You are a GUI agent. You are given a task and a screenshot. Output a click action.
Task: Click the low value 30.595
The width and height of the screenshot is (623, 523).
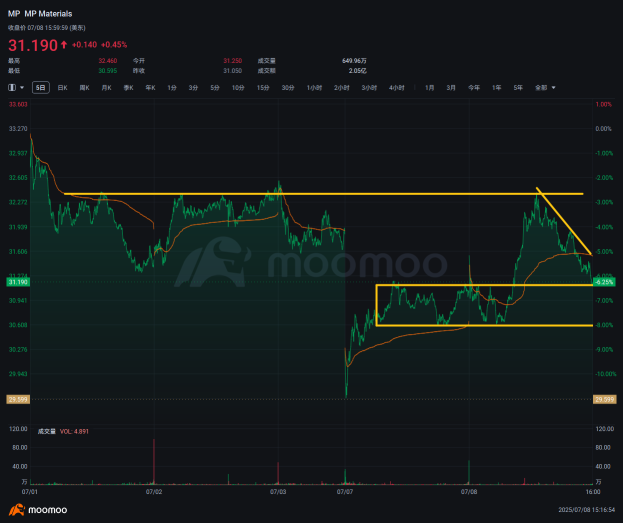pyautogui.click(x=108, y=71)
